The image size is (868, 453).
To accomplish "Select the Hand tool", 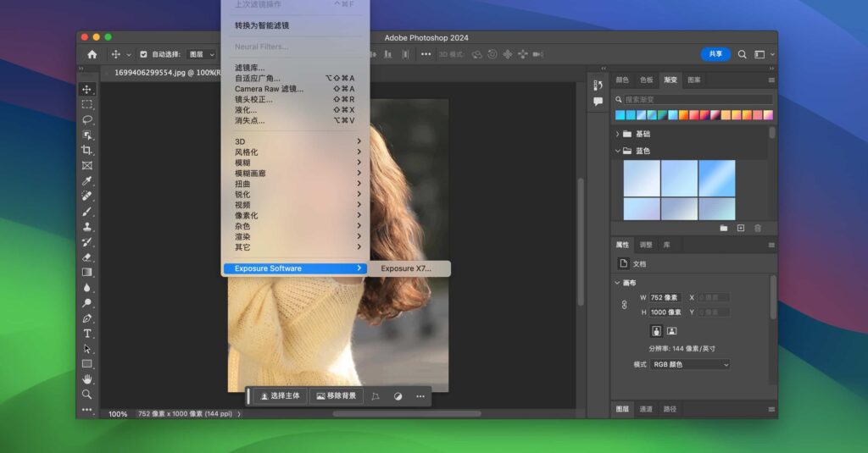I will click(87, 379).
